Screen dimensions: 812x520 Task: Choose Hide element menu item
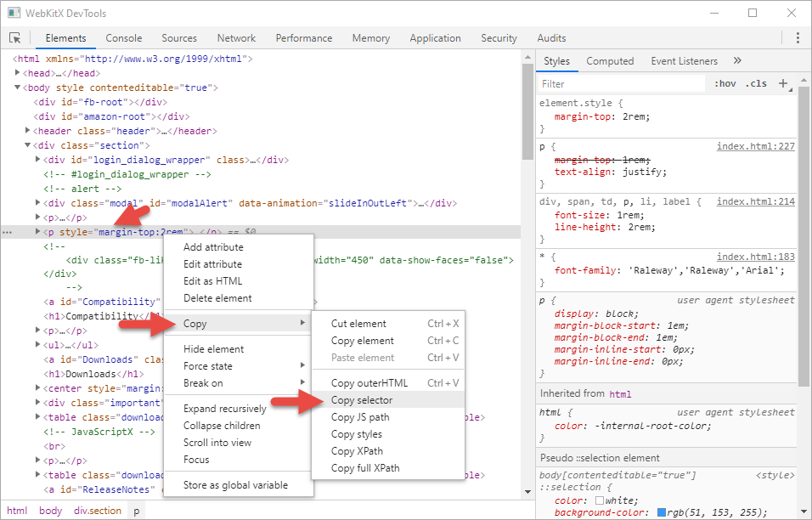click(x=239, y=349)
